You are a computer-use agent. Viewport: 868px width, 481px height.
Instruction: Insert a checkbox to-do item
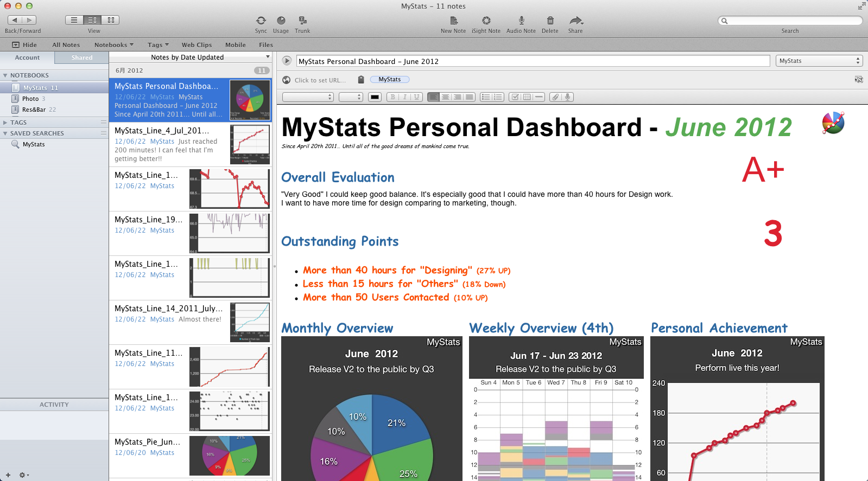(x=515, y=97)
